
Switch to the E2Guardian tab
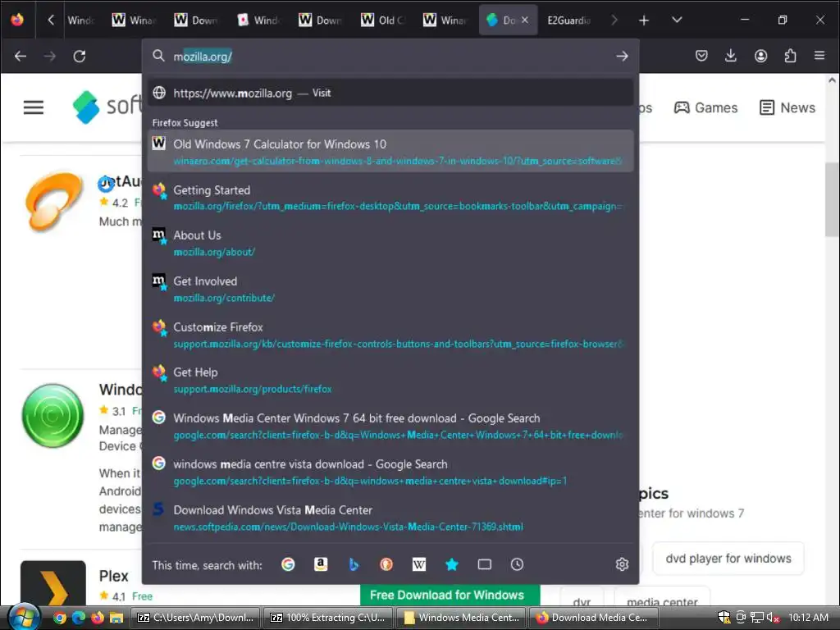(568, 20)
